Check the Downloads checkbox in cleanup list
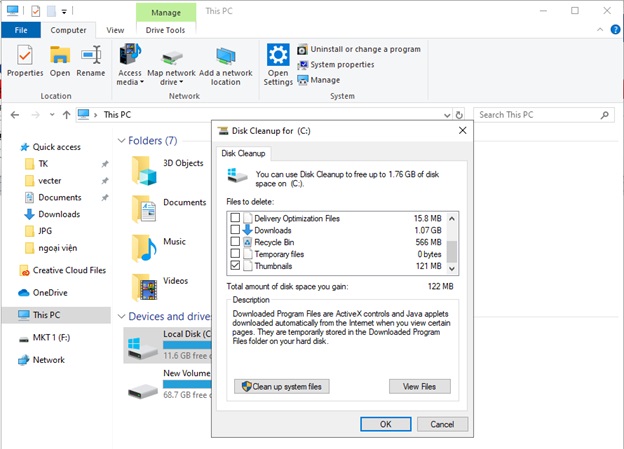 (235, 230)
